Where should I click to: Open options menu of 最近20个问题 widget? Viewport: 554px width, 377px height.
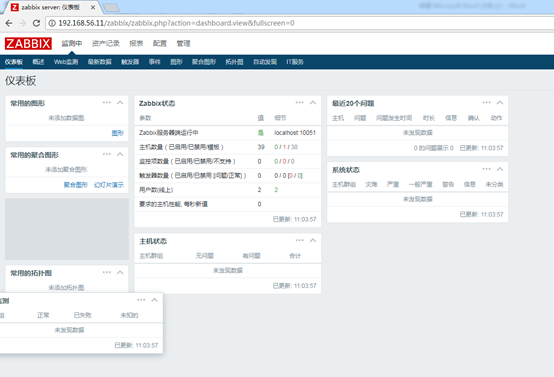[487, 102]
